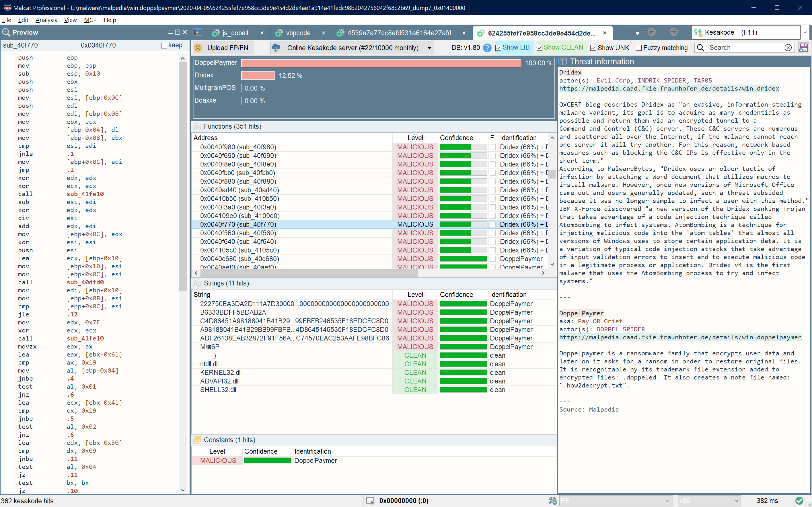The height and width of the screenshot is (507, 812).
Task: Click the Strings Aa section icon
Action: click(197, 284)
